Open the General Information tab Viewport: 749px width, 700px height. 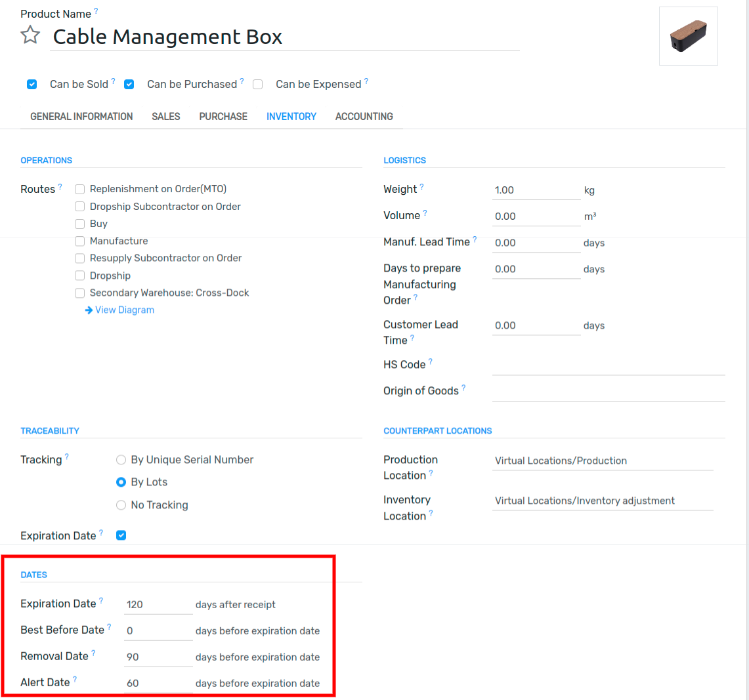[x=81, y=117]
